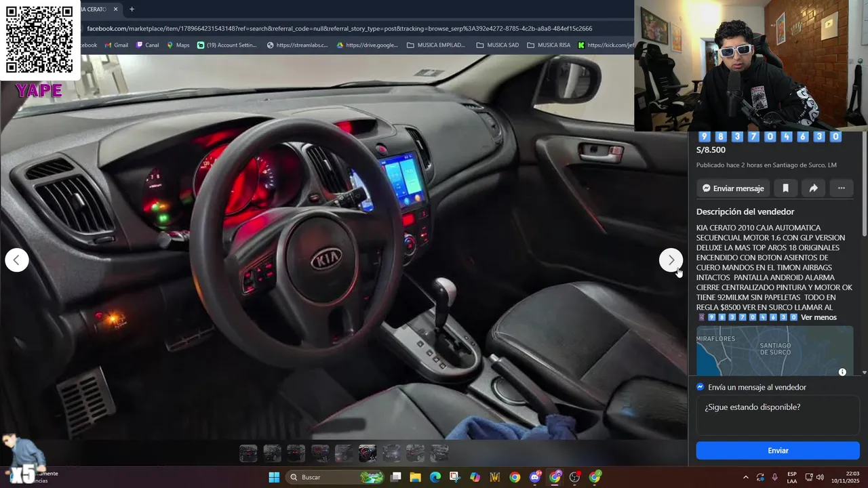The width and height of the screenshot is (868, 488).
Task: Open a new browser tab
Action: point(132,9)
